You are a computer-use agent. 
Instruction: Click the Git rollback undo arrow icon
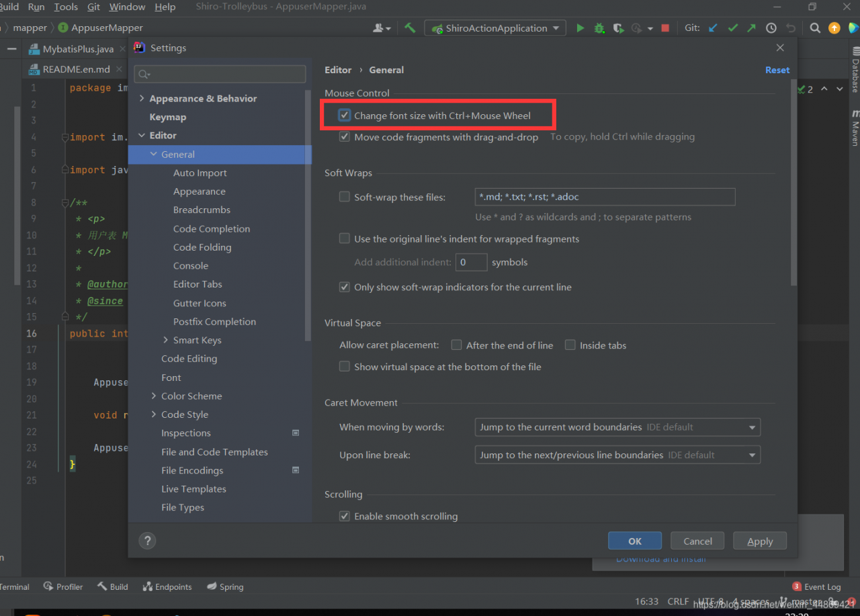[x=791, y=28]
